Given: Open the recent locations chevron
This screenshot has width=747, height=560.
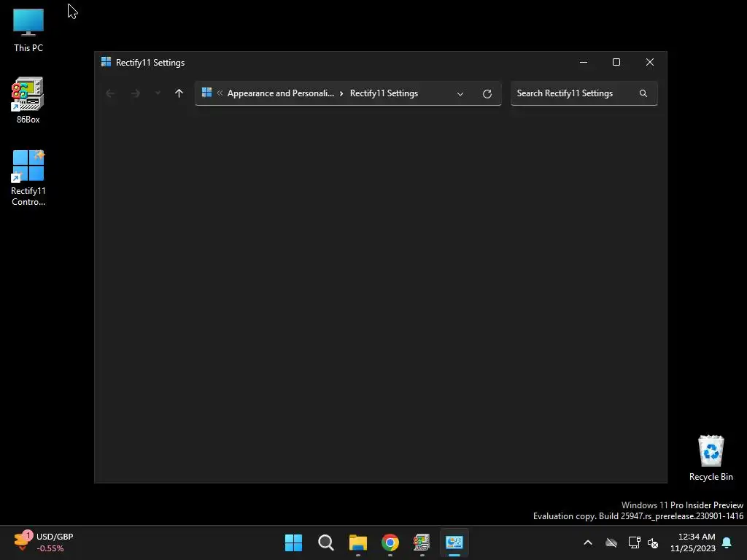Looking at the screenshot, I should (x=158, y=93).
